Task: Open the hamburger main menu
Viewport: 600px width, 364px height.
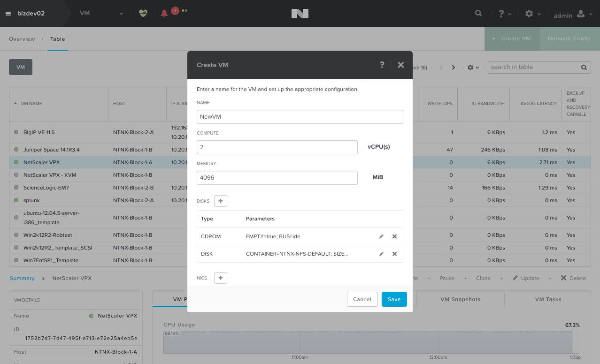Action: tap(8, 14)
